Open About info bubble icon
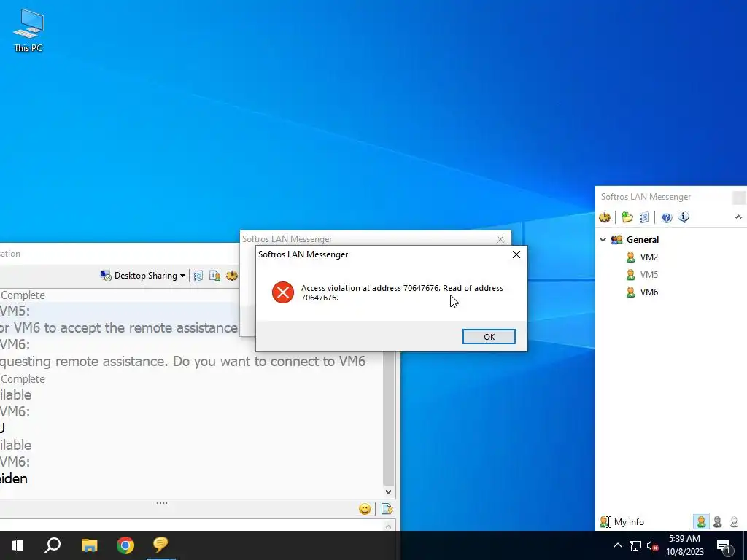747x560 pixels. [684, 217]
